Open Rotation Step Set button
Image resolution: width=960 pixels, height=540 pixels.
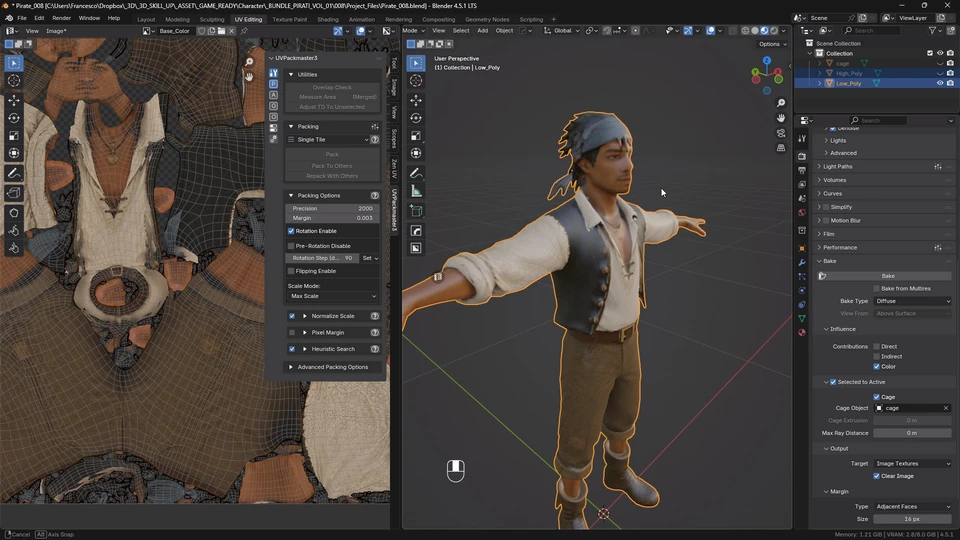point(370,258)
